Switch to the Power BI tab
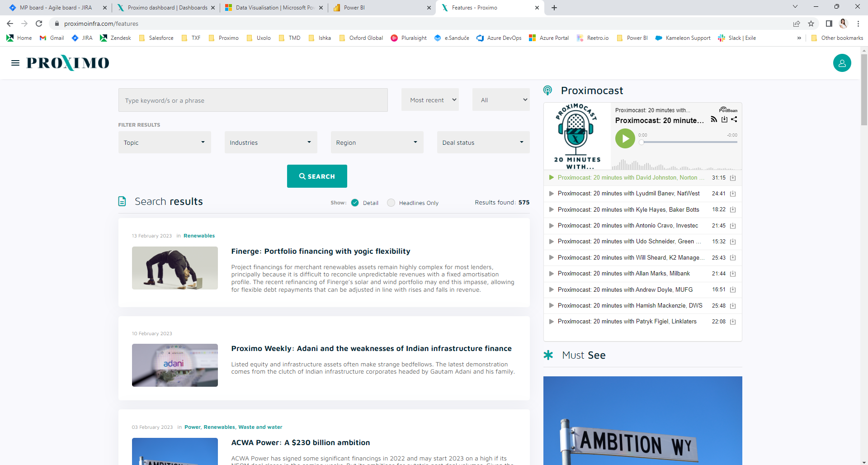868x465 pixels. coord(382,8)
